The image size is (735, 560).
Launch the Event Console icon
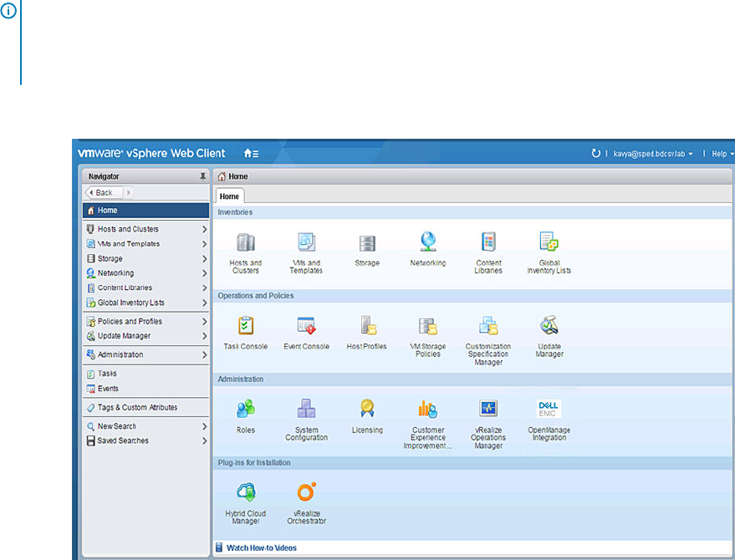click(307, 325)
